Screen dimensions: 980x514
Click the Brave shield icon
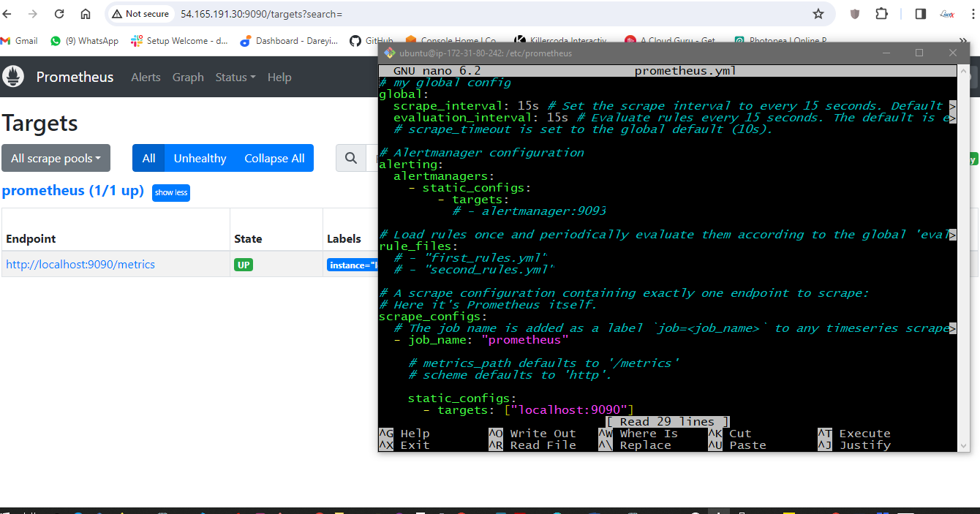tap(855, 14)
